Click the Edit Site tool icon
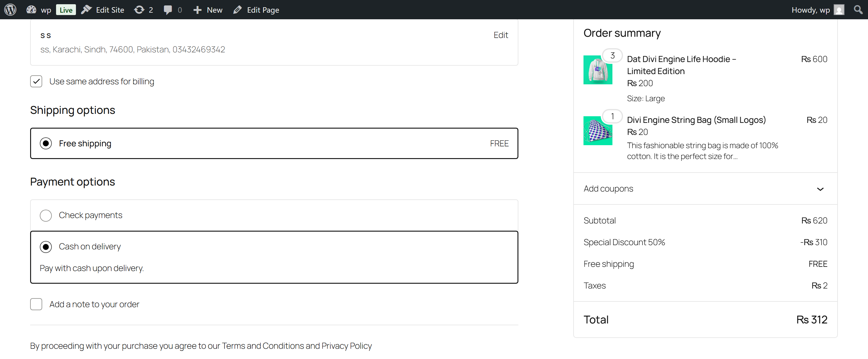Viewport: 868px width, 359px height. pos(86,9)
